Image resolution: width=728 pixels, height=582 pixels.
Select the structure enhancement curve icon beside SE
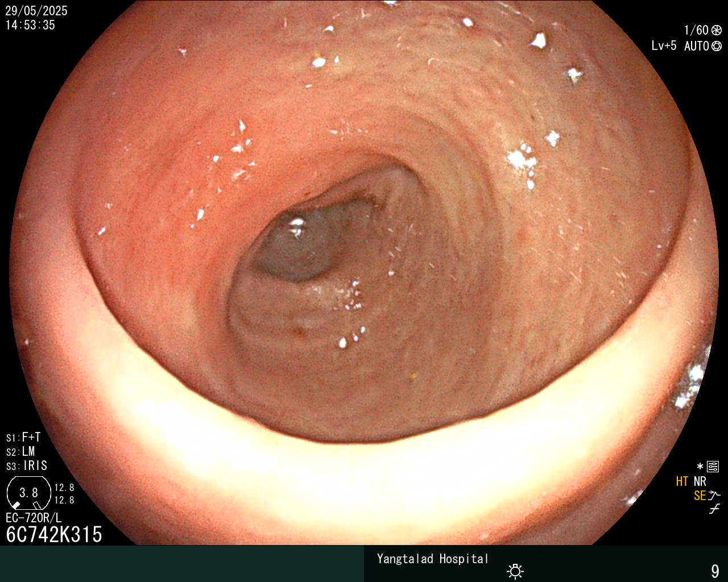coord(714,496)
